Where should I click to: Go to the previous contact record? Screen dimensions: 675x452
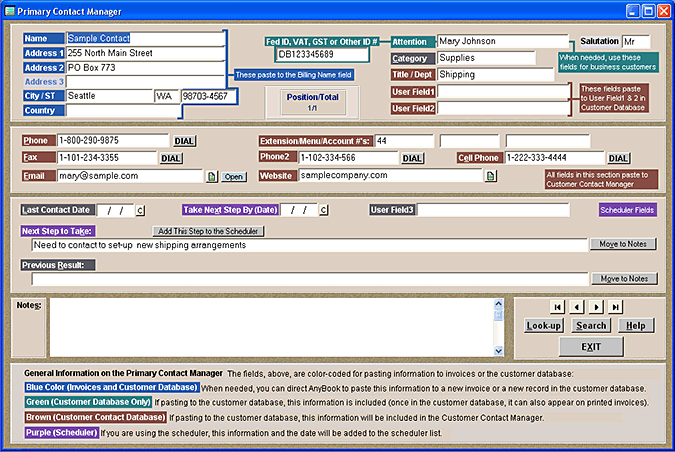[576, 306]
